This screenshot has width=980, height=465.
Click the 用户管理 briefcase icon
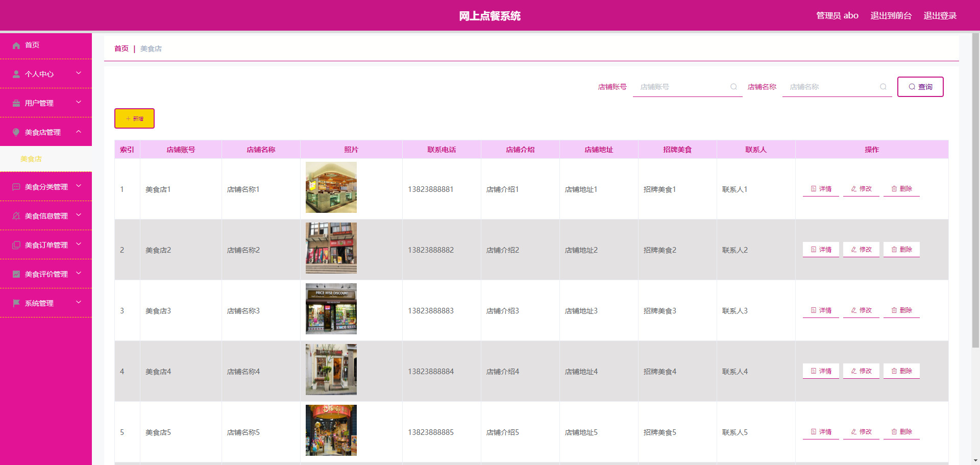16,103
